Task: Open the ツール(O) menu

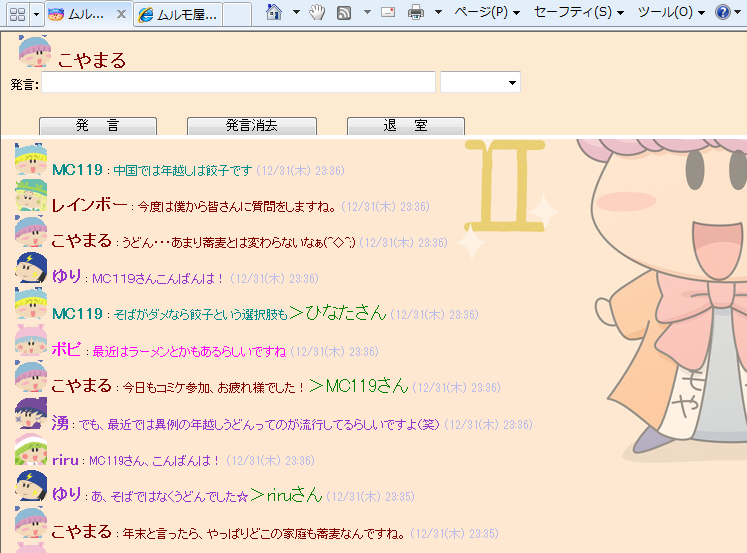Action: pyautogui.click(x=670, y=13)
